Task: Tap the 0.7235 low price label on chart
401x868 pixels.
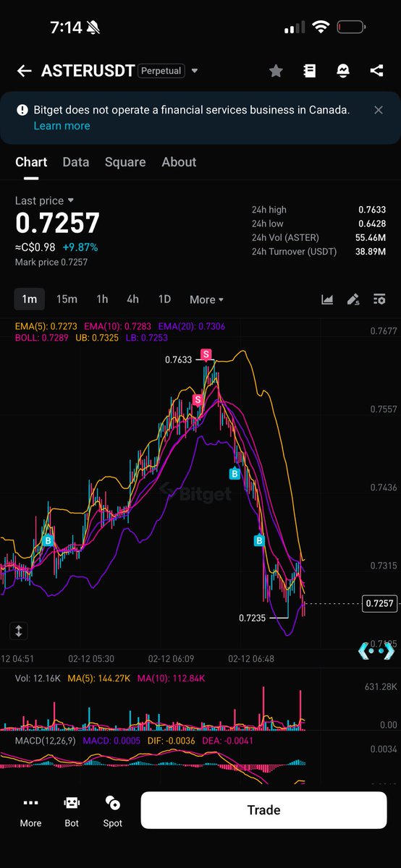Action: tap(253, 618)
